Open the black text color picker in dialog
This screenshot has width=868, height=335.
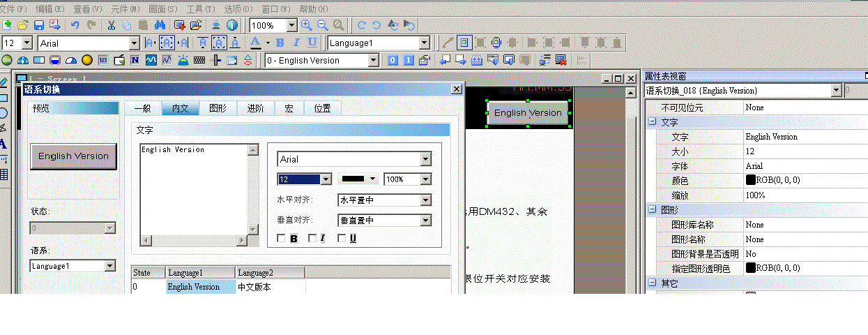[x=358, y=179]
